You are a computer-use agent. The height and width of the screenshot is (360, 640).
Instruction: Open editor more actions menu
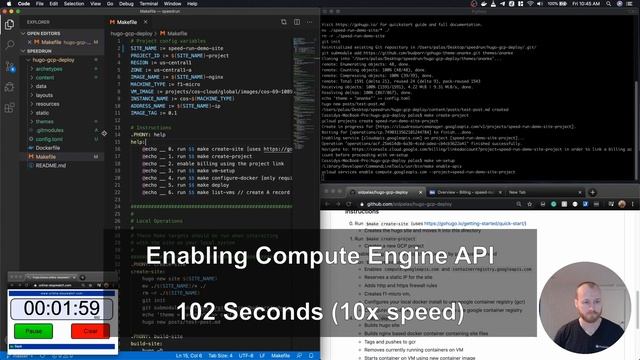point(310,22)
